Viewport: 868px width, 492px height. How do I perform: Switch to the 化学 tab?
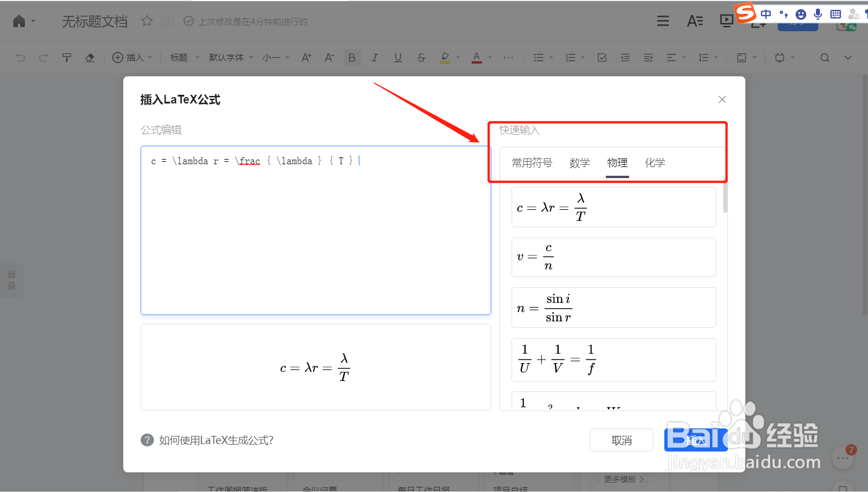pyautogui.click(x=655, y=163)
